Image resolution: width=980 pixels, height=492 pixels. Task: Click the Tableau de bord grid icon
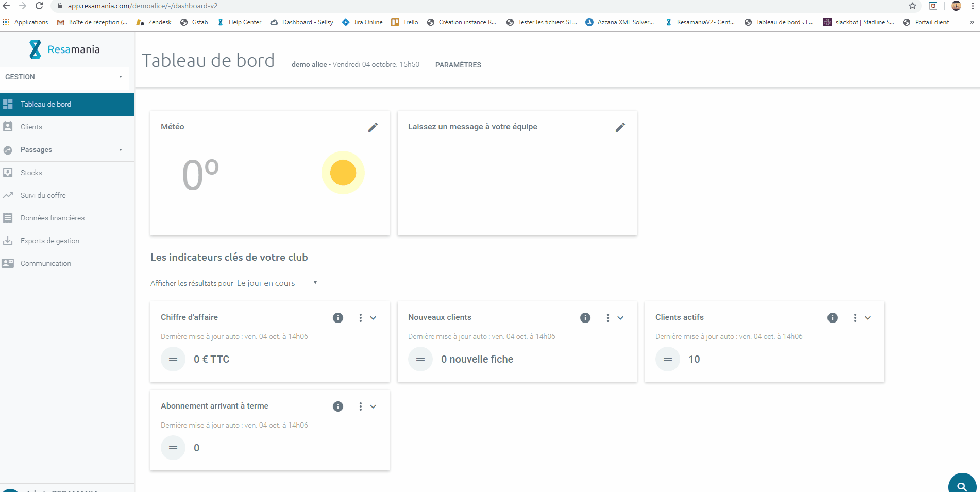(x=8, y=104)
